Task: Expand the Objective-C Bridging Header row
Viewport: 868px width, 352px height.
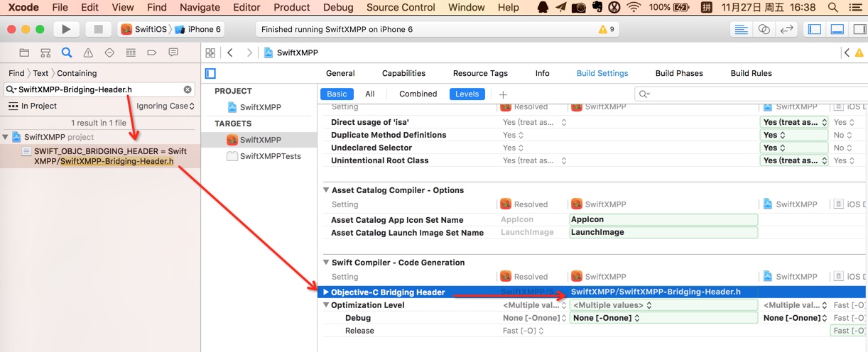Action: pyautogui.click(x=326, y=292)
